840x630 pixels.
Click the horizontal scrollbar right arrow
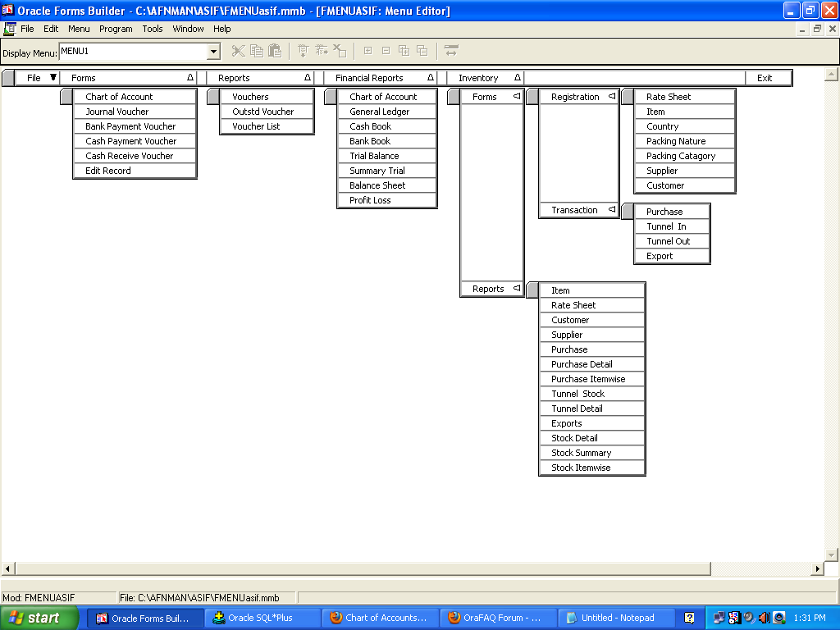point(818,568)
